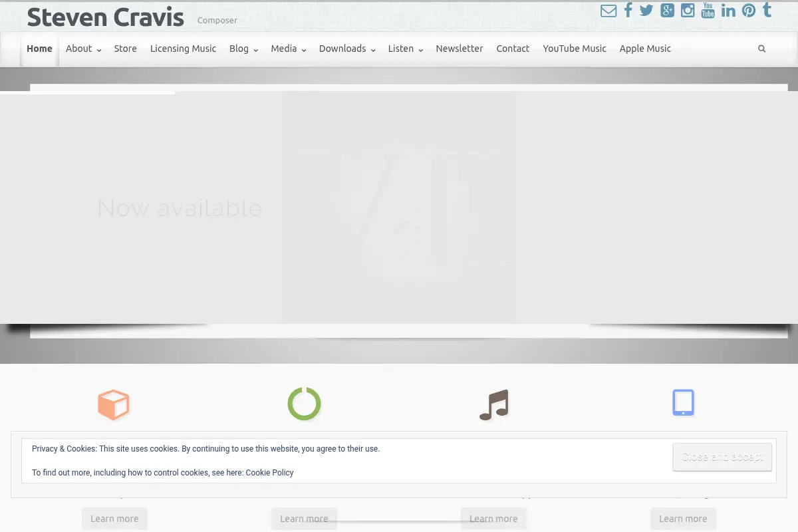Open the email envelope icon in header
This screenshot has height=532, width=798.
tap(608, 11)
